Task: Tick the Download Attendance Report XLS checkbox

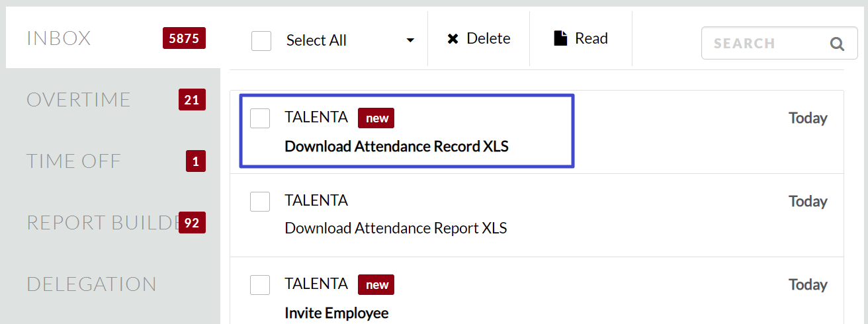Action: coord(260,202)
